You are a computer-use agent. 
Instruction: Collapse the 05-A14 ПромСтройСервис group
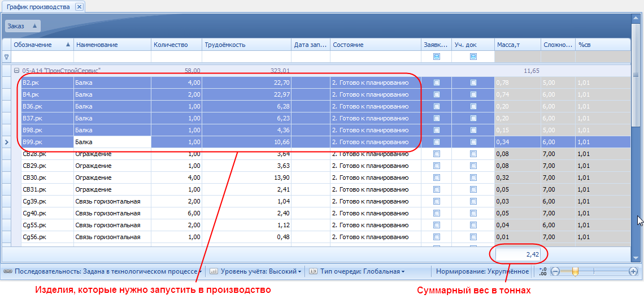point(16,71)
